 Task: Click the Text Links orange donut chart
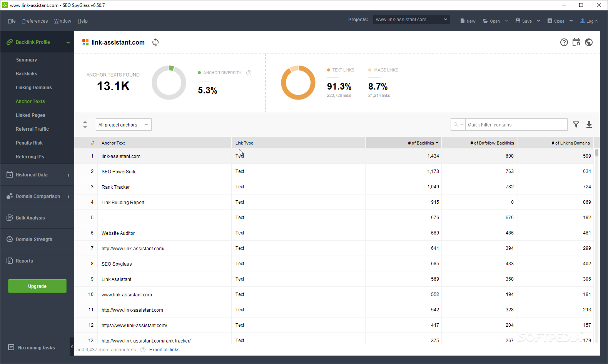coord(298,83)
